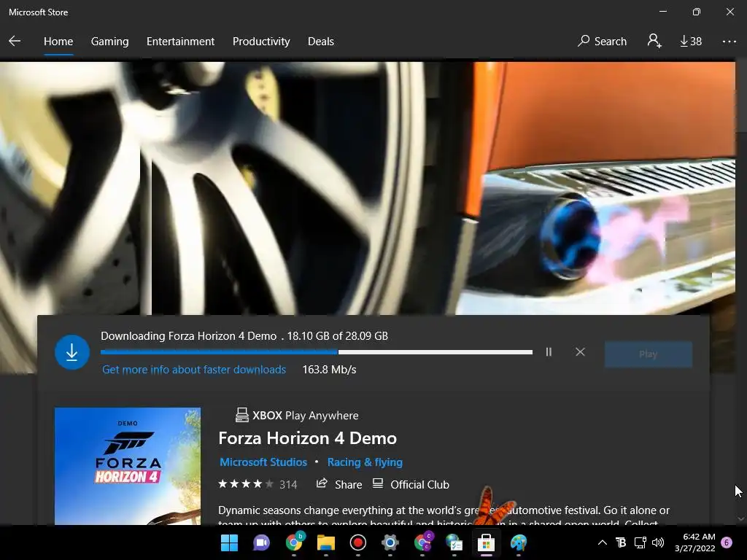Viewport: 747px width, 560px height.
Task: Cancel the download with the X icon
Action: pos(580,352)
